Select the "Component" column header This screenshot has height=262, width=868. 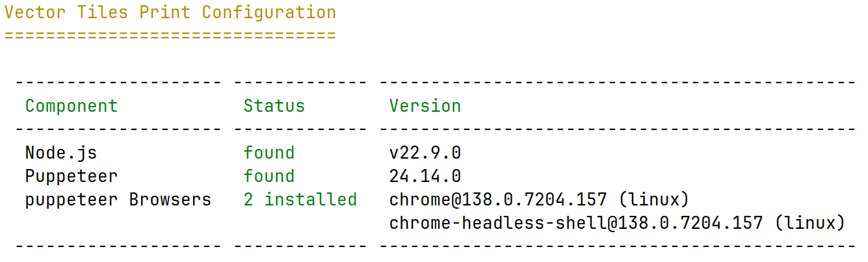point(72,106)
